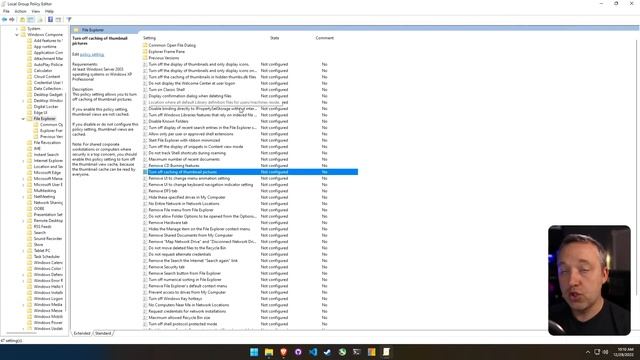This screenshot has height=360, width=640.
Task: Select 'Start File Explorer with ribbon minimized' policy
Action: (184, 140)
